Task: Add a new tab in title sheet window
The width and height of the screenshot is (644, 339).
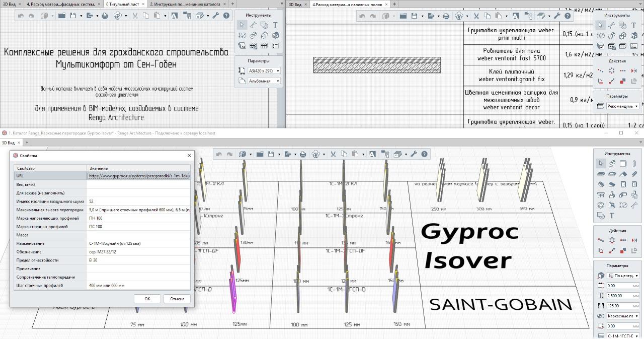Action: coord(232,4)
